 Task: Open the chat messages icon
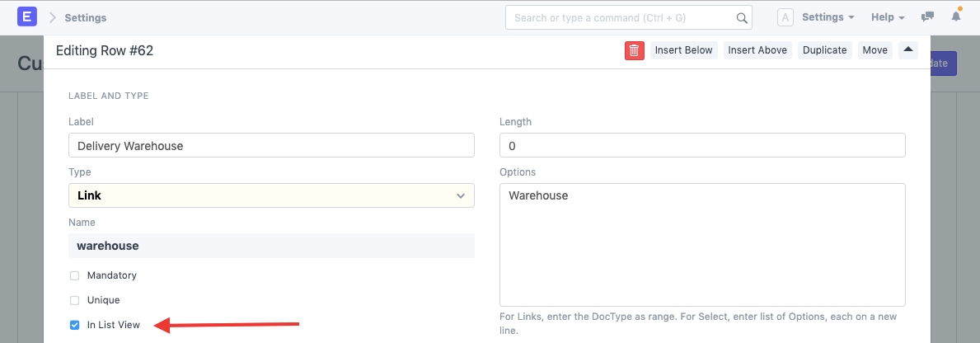[928, 17]
